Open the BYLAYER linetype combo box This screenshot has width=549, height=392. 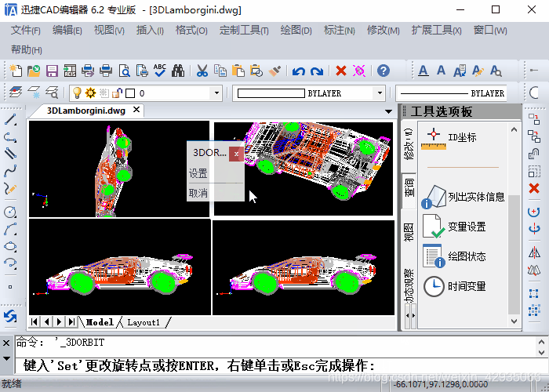click(452, 93)
